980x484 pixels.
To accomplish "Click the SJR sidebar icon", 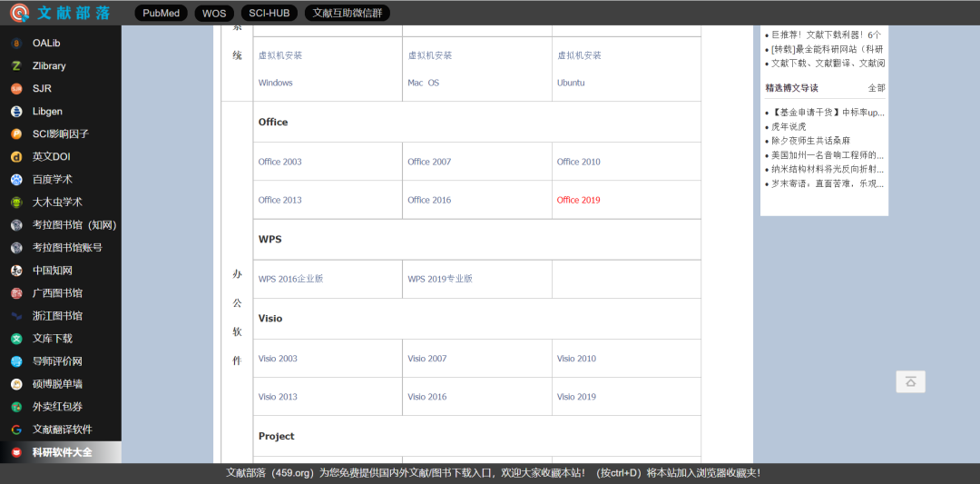I will click(17, 89).
